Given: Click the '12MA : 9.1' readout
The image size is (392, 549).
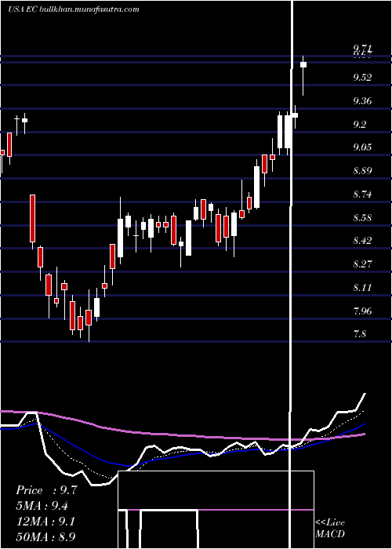Looking at the screenshot, I should pos(45,521).
